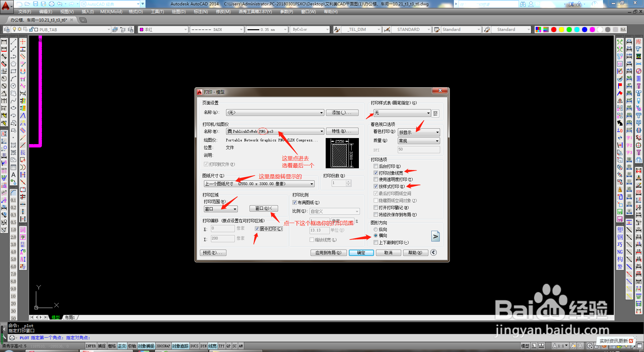The height and width of the screenshot is (352, 644).
Task: Click the 添加 button in page setup
Action: pyautogui.click(x=342, y=113)
